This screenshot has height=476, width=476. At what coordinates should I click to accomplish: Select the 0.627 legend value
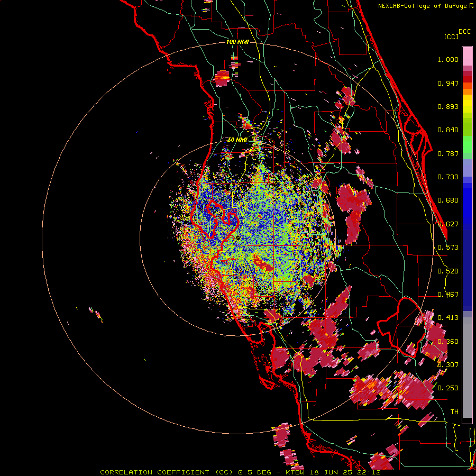[x=448, y=224]
